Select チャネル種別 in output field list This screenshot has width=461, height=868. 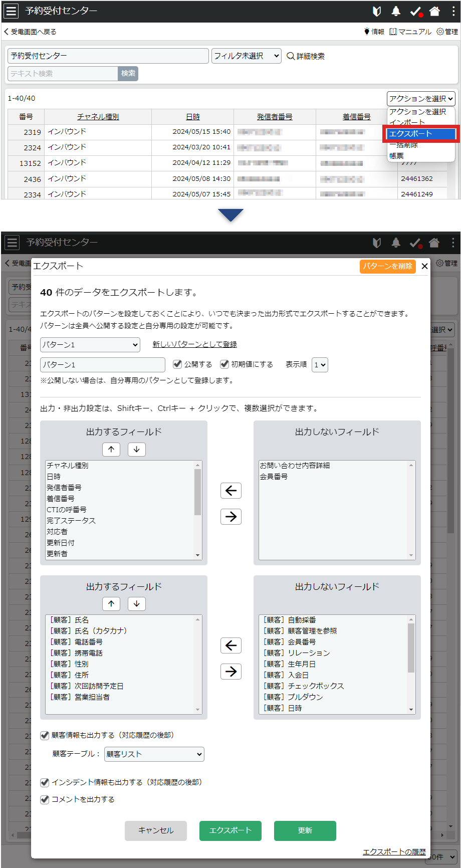(120, 466)
